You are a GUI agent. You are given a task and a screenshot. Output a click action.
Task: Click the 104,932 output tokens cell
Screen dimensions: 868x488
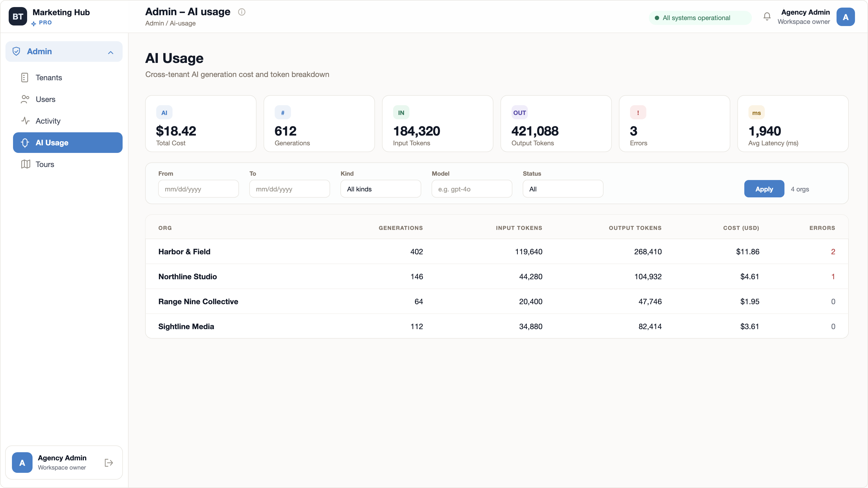pyautogui.click(x=648, y=277)
